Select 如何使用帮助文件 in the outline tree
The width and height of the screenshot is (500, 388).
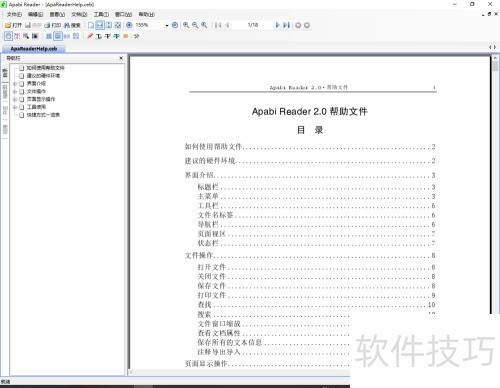tap(45, 68)
